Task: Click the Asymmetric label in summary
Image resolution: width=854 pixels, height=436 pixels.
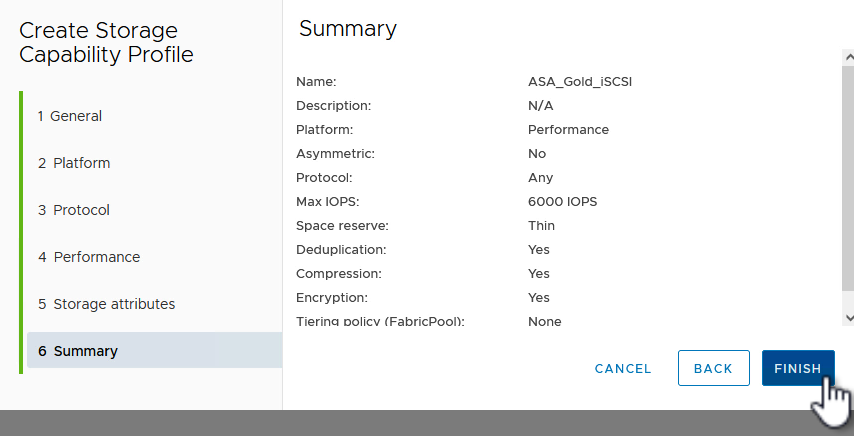Action: 336,154
